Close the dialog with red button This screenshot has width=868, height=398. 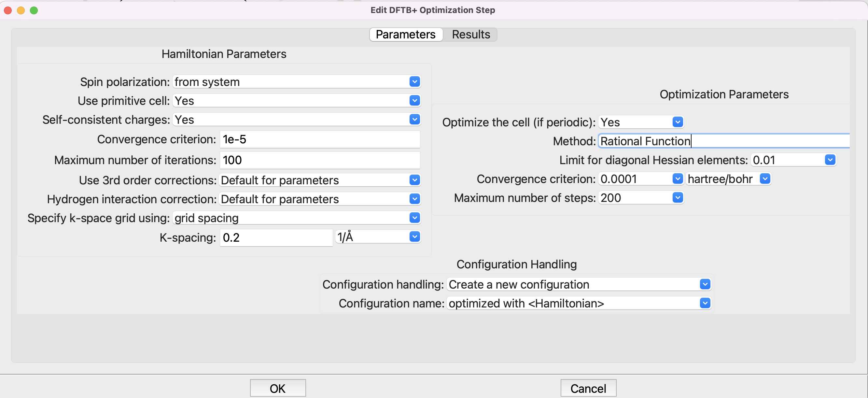pyautogui.click(x=8, y=10)
